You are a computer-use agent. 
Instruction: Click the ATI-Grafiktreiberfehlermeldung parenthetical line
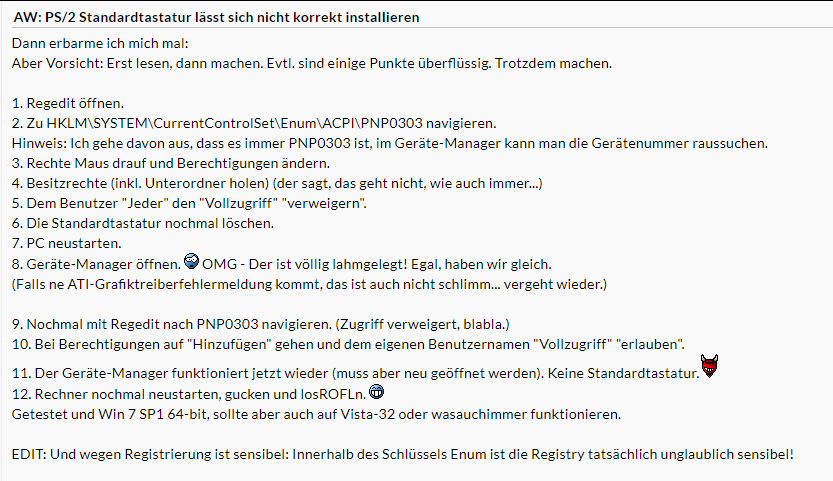click(309, 284)
